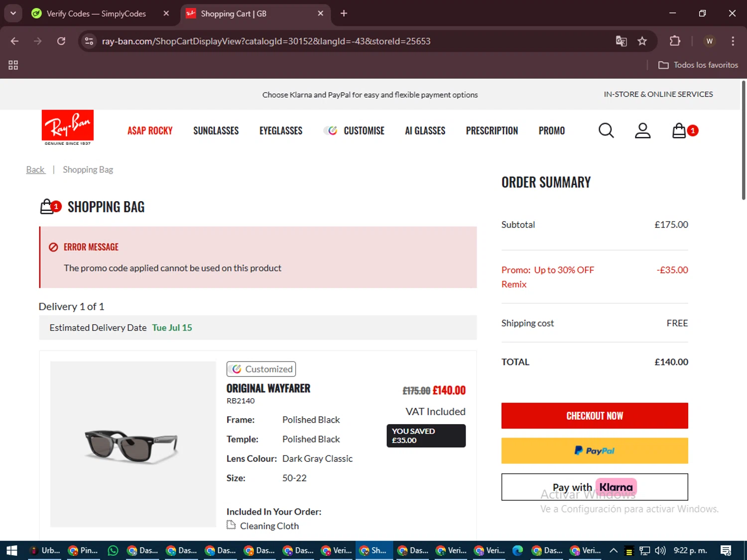
Task: Open the account profile icon
Action: click(642, 130)
